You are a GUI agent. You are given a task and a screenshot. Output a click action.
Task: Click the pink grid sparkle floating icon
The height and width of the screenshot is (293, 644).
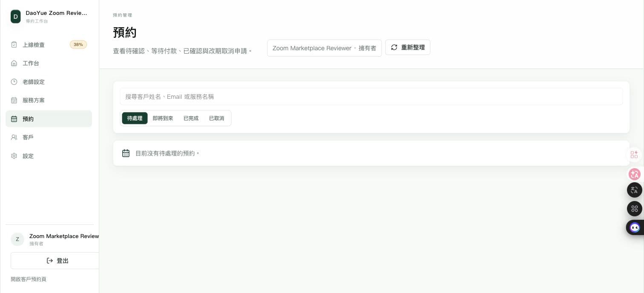tap(634, 155)
